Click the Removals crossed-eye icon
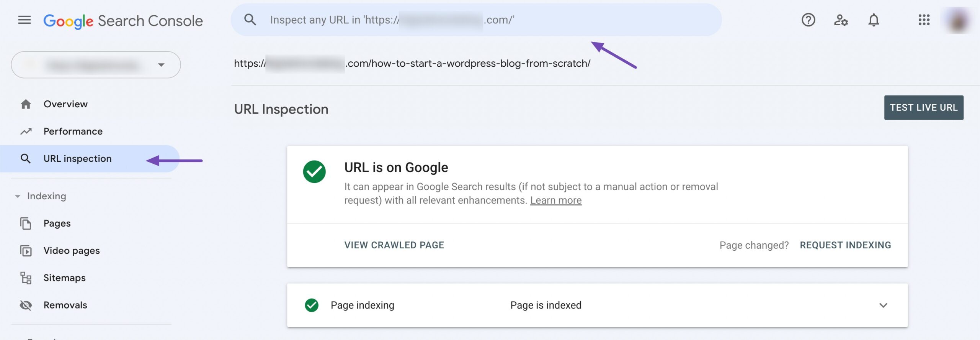Image resolution: width=980 pixels, height=340 pixels. pyautogui.click(x=26, y=305)
